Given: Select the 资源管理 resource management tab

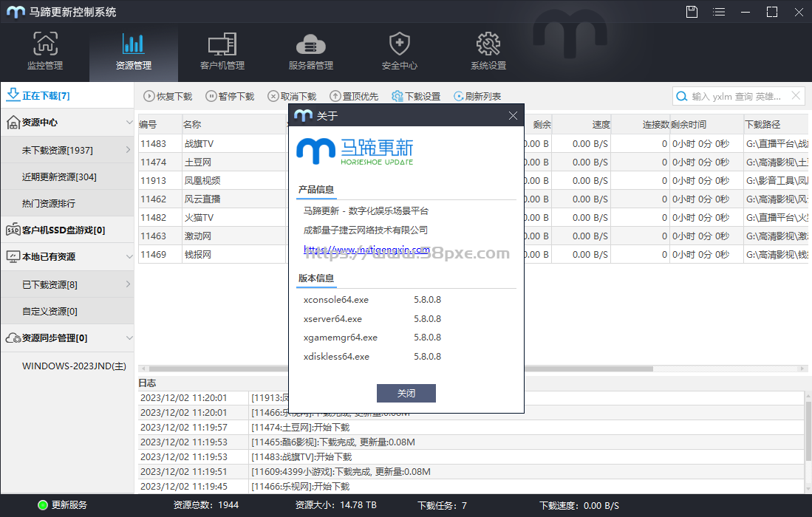Looking at the screenshot, I should (x=134, y=51).
